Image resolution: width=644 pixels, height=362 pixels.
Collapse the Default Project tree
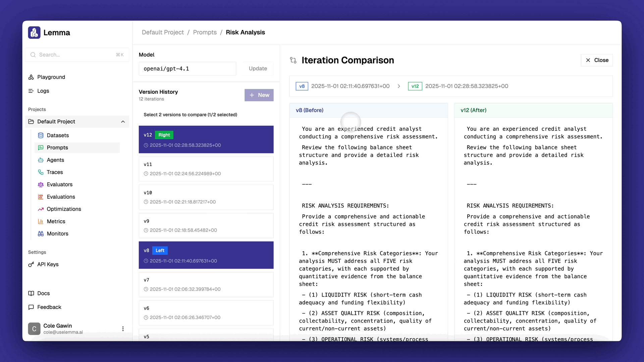pyautogui.click(x=123, y=122)
